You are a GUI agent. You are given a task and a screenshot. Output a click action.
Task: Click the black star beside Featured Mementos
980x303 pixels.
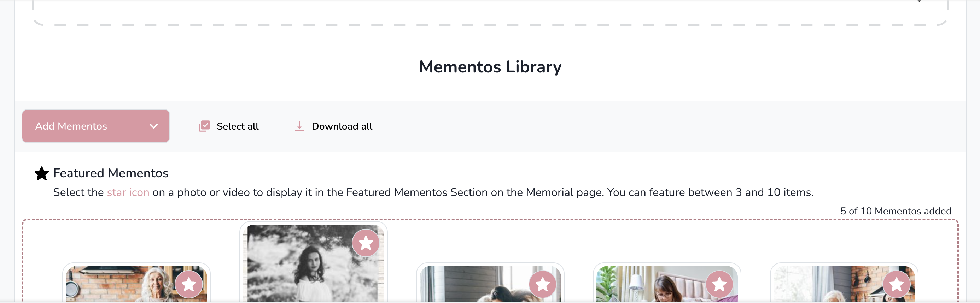41,173
